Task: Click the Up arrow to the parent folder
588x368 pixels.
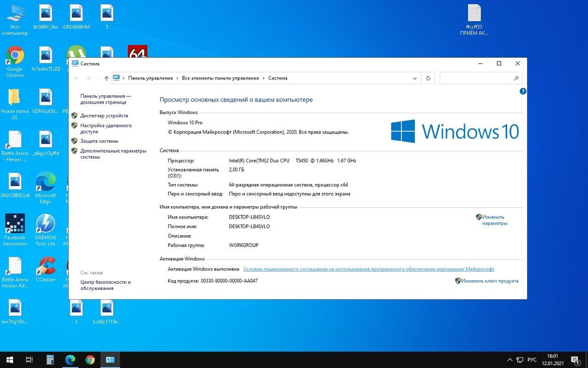Action: coord(106,78)
